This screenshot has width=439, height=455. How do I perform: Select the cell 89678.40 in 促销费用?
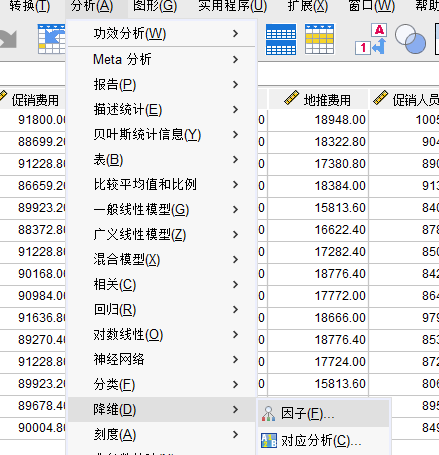click(x=33, y=406)
